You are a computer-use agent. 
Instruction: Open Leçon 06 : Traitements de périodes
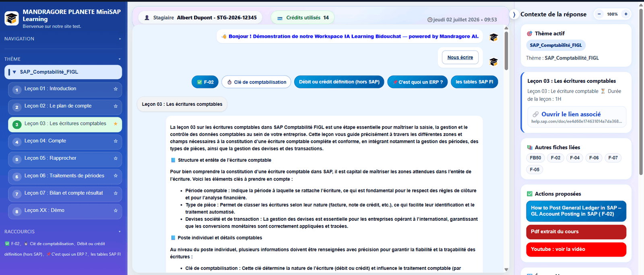point(65,176)
